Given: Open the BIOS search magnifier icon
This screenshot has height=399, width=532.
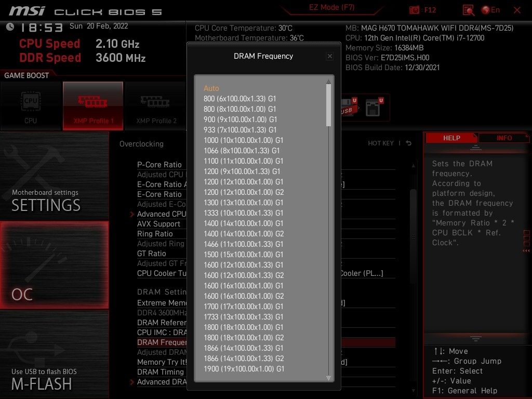Looking at the screenshot, I should point(468,10).
